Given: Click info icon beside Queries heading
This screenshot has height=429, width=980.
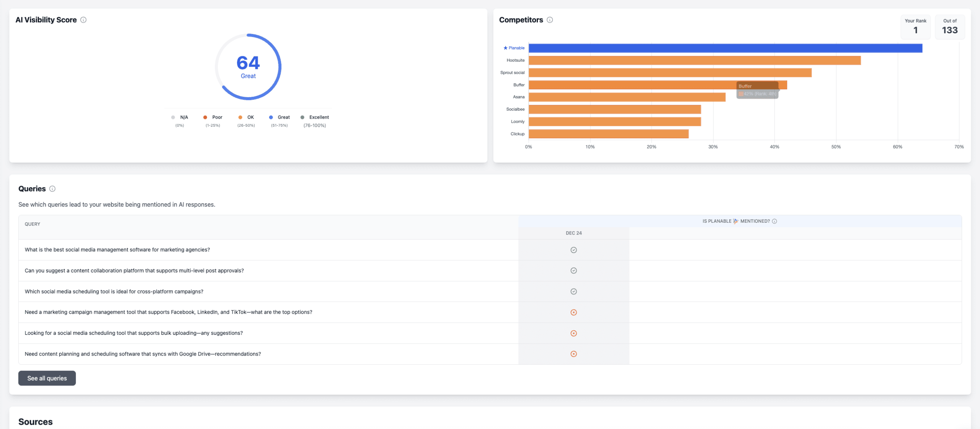Looking at the screenshot, I should (x=52, y=189).
